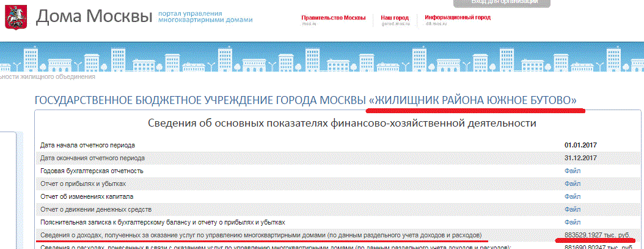Click the Дата окончания отчетного периода label
Viewport: 644px width, 249px height.
[92, 158]
